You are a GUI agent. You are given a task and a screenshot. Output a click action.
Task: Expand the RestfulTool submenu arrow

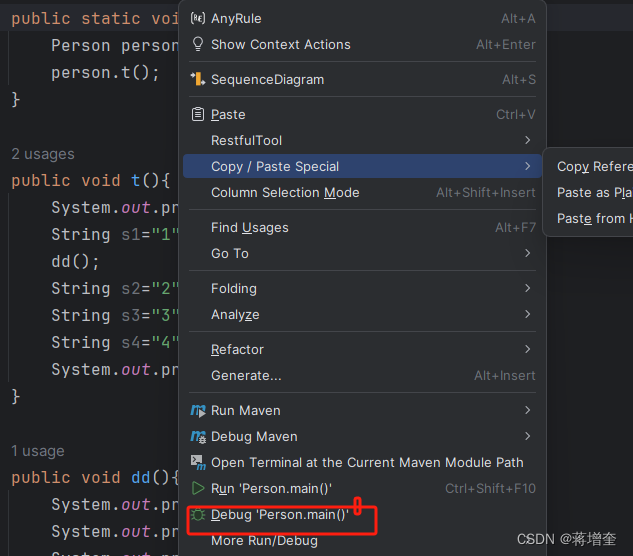(x=527, y=140)
